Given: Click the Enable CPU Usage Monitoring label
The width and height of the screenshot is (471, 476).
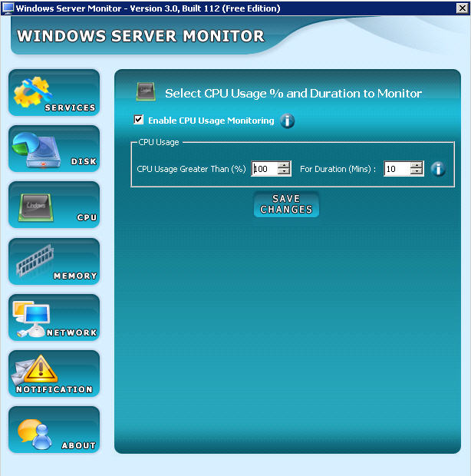Looking at the screenshot, I should tap(211, 121).
